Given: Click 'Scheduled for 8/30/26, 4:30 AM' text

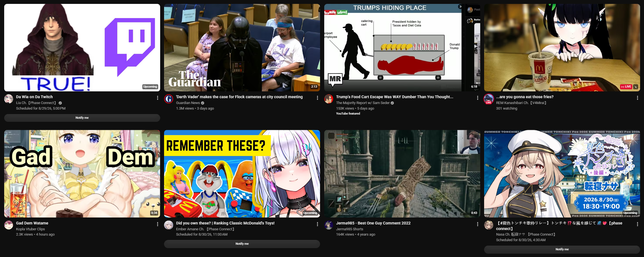Looking at the screenshot, I should [521, 240].
